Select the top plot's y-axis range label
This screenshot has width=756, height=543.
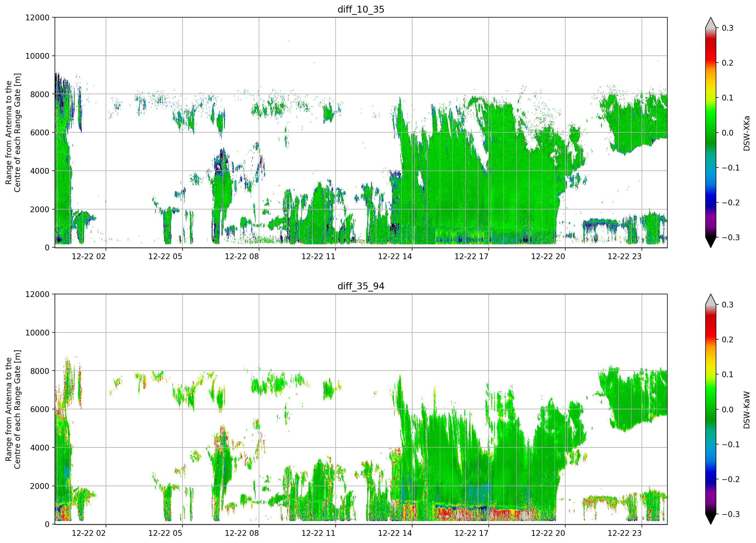(13, 132)
